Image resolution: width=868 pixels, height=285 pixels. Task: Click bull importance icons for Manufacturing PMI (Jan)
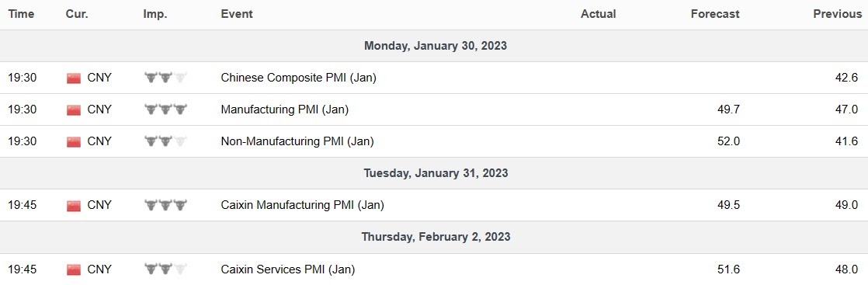tap(165, 109)
